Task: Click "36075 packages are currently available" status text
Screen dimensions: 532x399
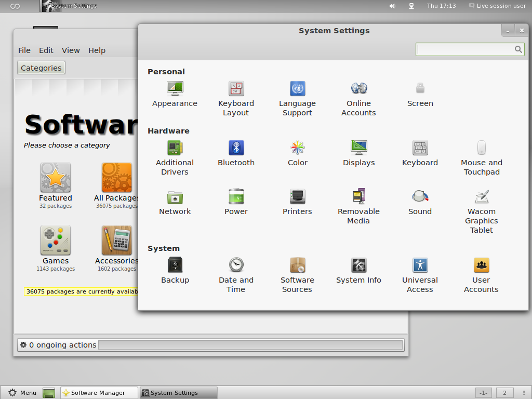Action: pos(81,291)
